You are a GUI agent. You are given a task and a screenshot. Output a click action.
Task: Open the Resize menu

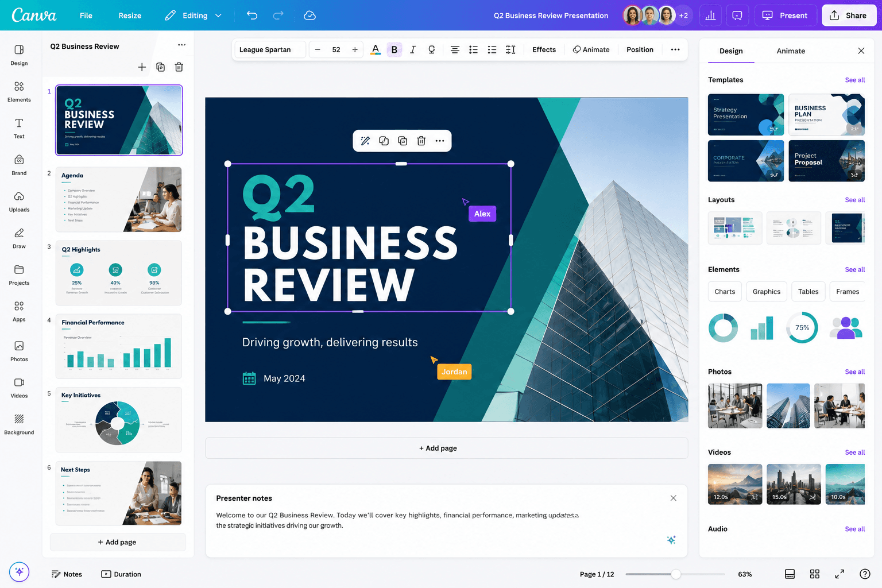click(130, 16)
